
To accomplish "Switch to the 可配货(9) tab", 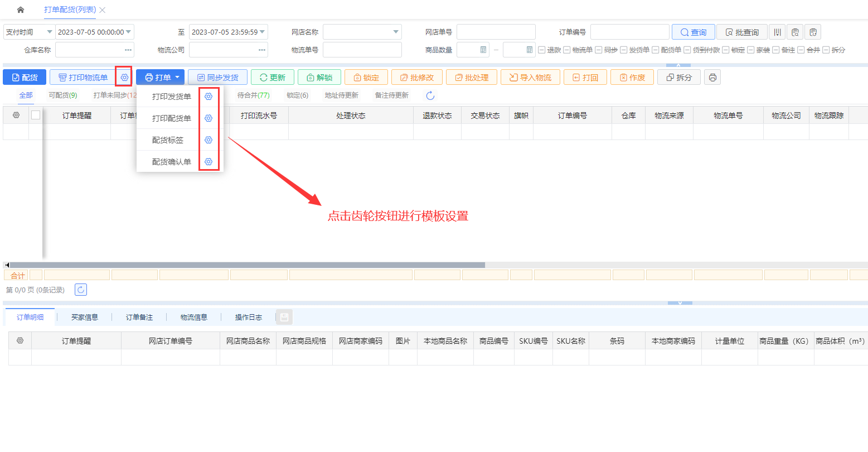I will 63,95.
